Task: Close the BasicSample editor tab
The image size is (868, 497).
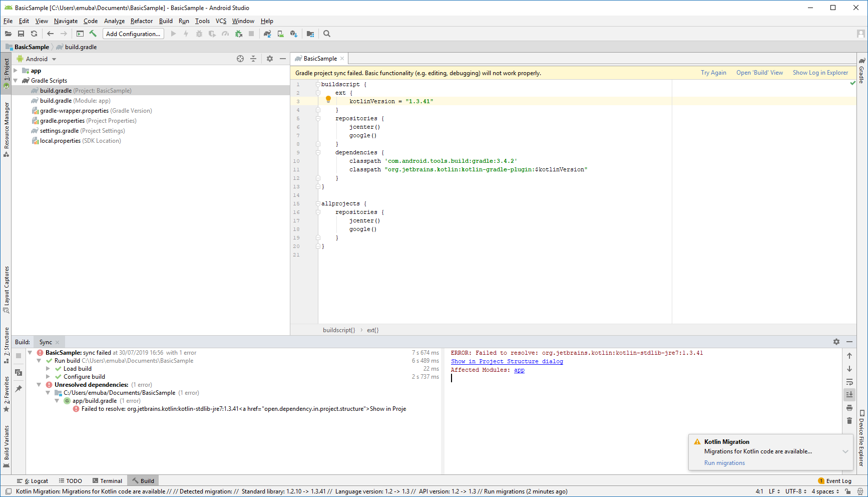Action: pyautogui.click(x=342, y=59)
